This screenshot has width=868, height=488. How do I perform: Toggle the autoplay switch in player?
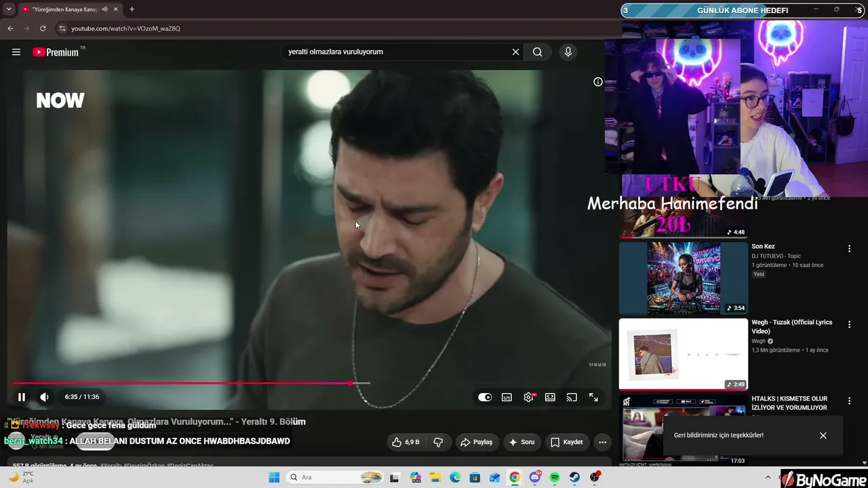pyautogui.click(x=485, y=397)
